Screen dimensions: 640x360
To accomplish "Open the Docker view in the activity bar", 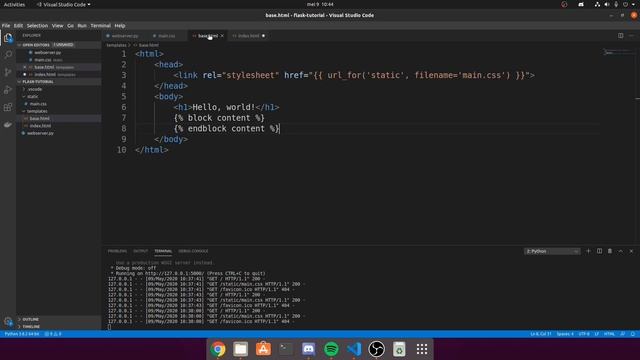I will [8, 124].
